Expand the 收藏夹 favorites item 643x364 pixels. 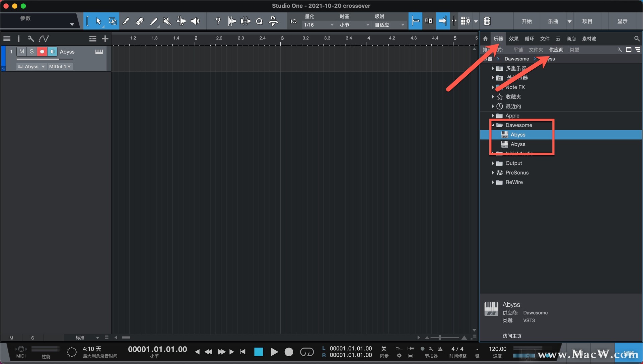click(493, 97)
